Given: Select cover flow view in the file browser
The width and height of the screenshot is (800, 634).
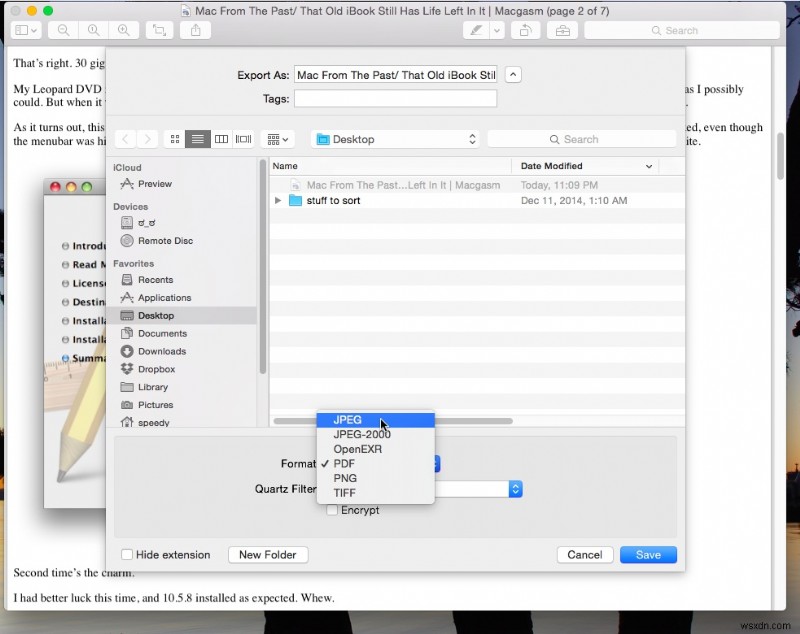Looking at the screenshot, I should (244, 139).
